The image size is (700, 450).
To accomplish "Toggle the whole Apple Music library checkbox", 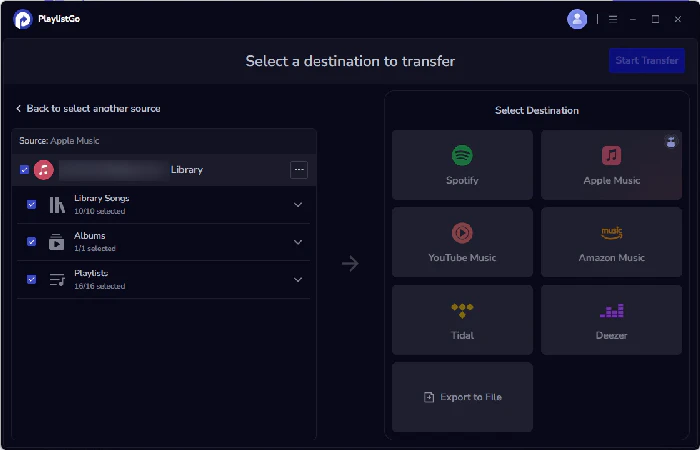I will [24, 170].
